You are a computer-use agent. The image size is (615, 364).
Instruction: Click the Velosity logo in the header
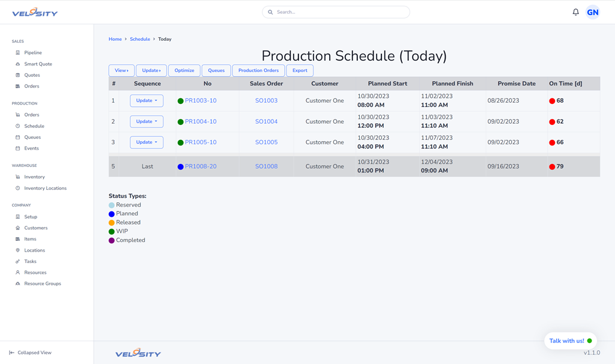pos(35,12)
